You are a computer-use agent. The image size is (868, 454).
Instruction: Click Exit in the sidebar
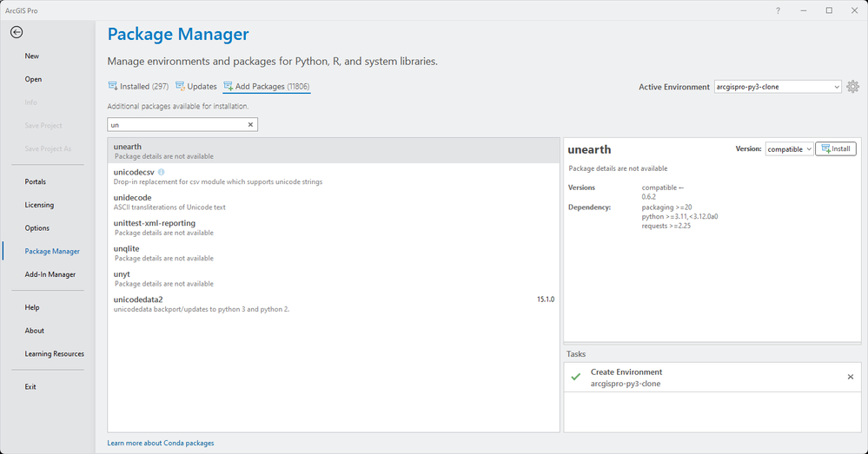click(30, 386)
